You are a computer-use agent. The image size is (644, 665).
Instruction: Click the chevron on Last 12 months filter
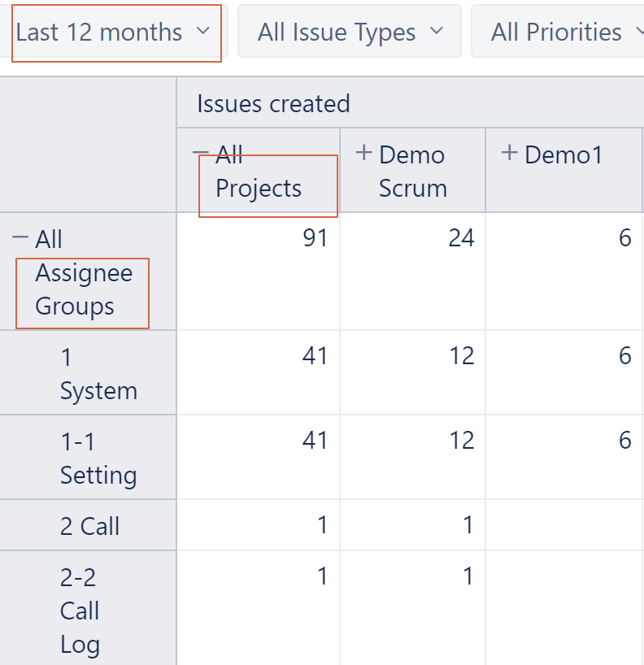pyautogui.click(x=202, y=32)
